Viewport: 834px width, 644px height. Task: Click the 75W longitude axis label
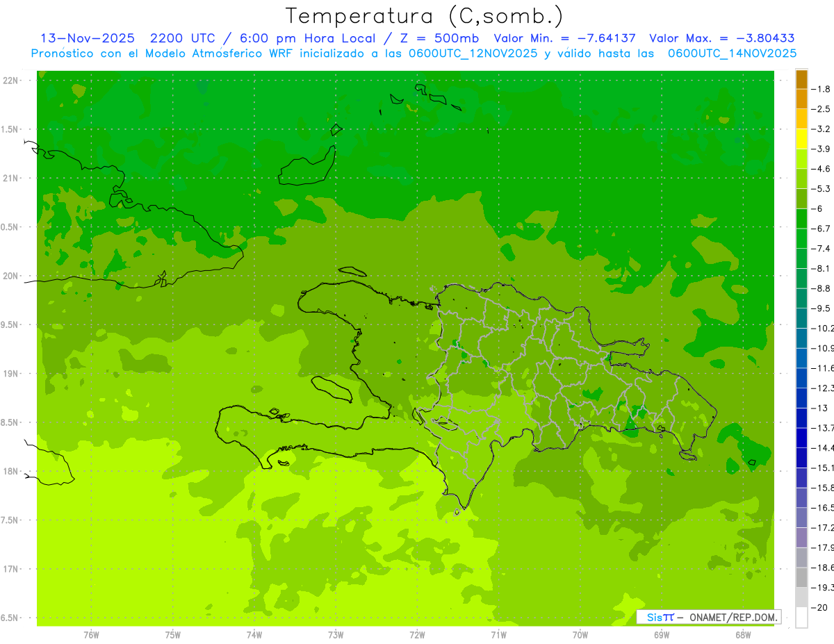(173, 635)
